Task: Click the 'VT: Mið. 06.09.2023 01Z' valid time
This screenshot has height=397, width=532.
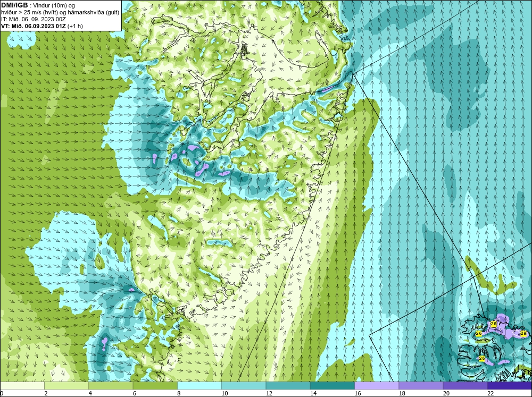Action: [x=34, y=26]
